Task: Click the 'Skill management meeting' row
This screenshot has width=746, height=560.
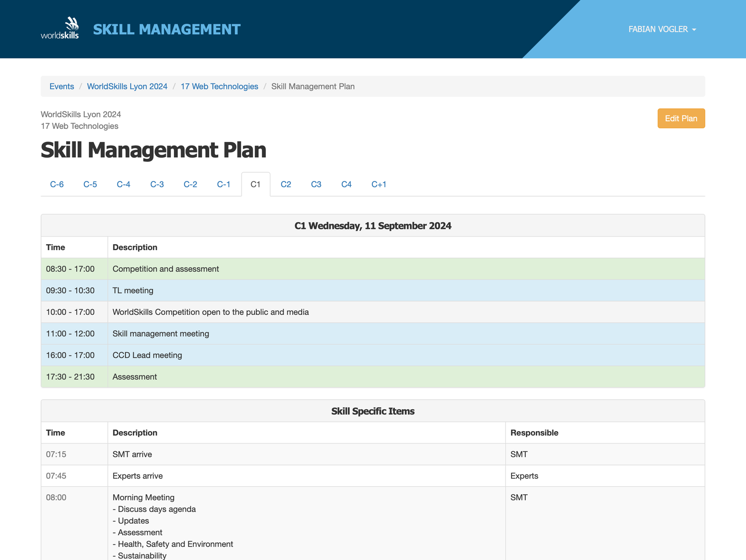Action: [x=372, y=334]
